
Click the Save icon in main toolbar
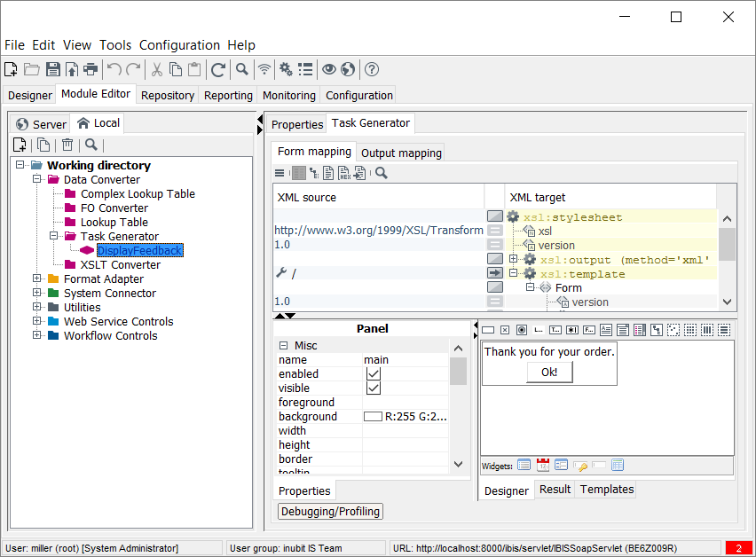[x=52, y=69]
